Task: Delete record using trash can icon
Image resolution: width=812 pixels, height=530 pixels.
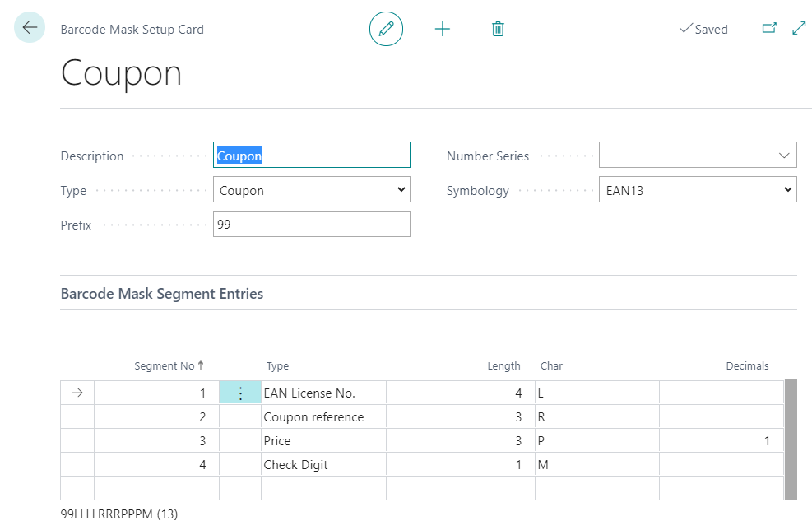Action: (498, 29)
